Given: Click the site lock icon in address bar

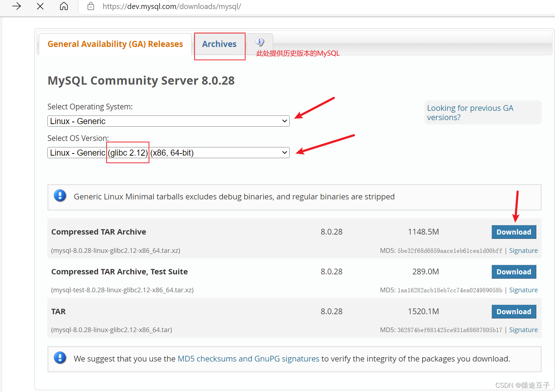Looking at the screenshot, I should point(91,6).
